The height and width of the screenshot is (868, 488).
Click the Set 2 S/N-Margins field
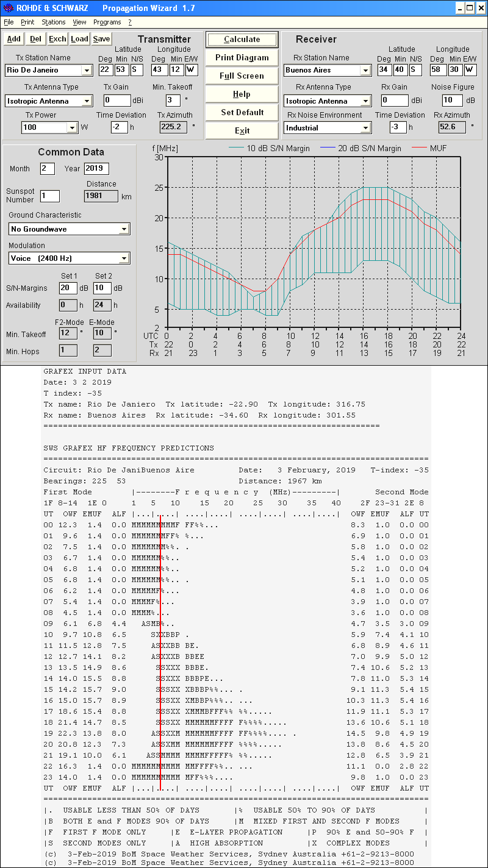pyautogui.click(x=102, y=288)
